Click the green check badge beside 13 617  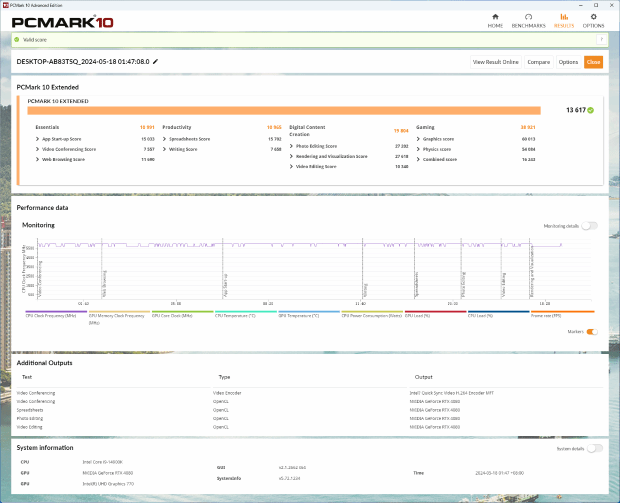tap(590, 110)
